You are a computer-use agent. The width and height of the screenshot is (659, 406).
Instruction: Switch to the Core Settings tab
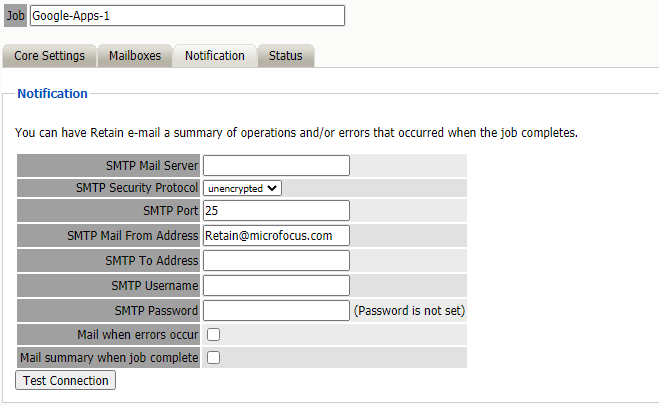click(x=49, y=56)
